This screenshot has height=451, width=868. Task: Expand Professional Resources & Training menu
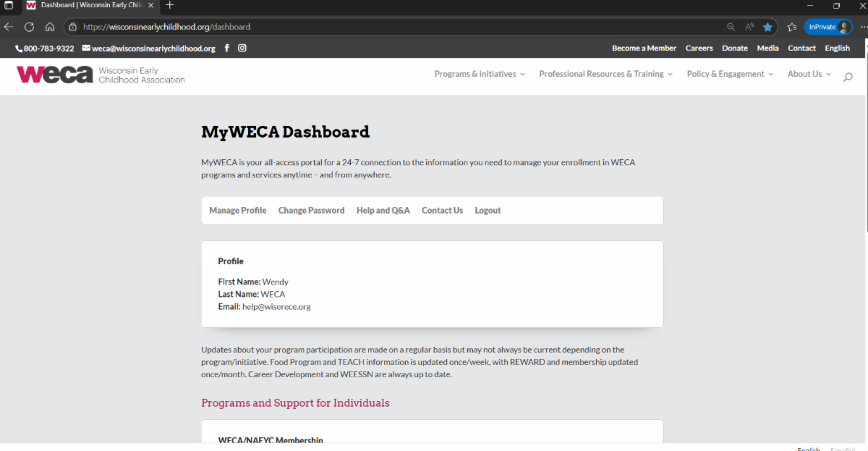pyautogui.click(x=605, y=74)
